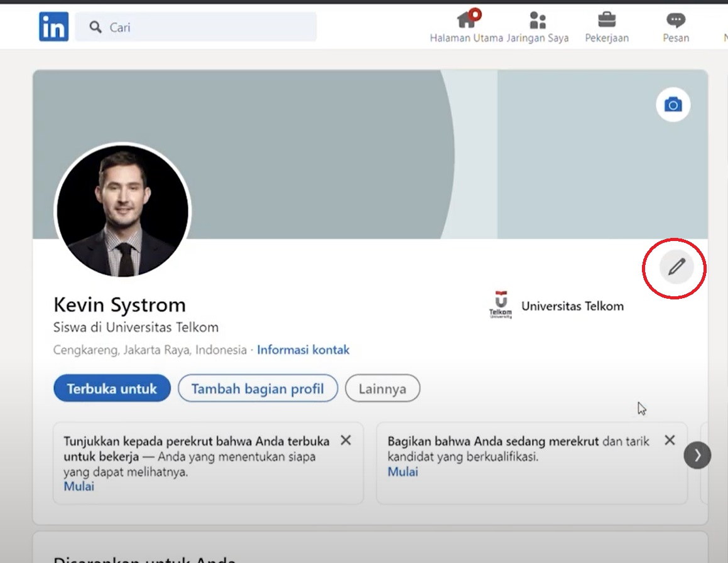Viewport: 728px width, 563px height.
Task: Open Pesan messaging icon
Action: point(675,21)
